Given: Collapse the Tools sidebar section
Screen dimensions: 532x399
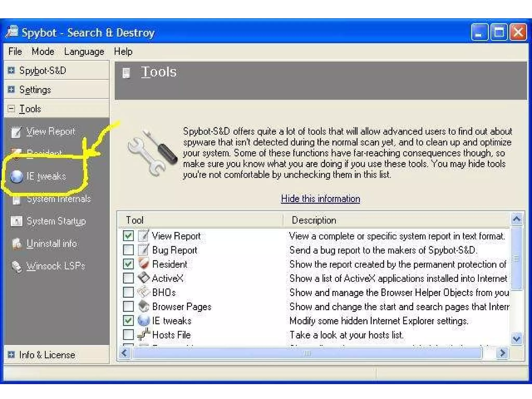Looking at the screenshot, I should (x=11, y=109).
